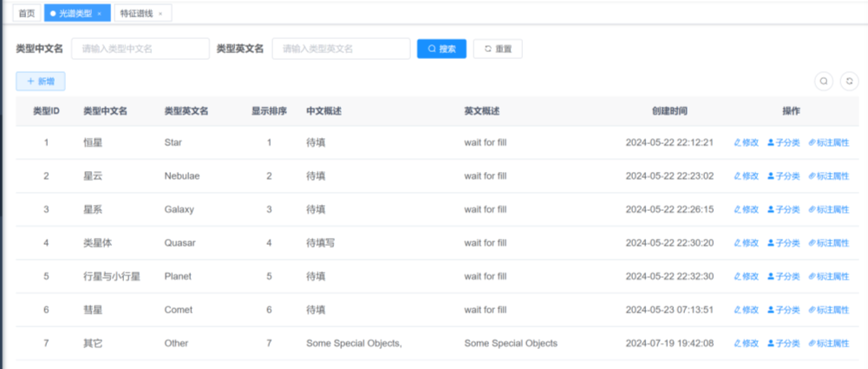Open 标注属性 for the 彗星 Comet row
This screenshot has width=868, height=369.
pyautogui.click(x=828, y=310)
